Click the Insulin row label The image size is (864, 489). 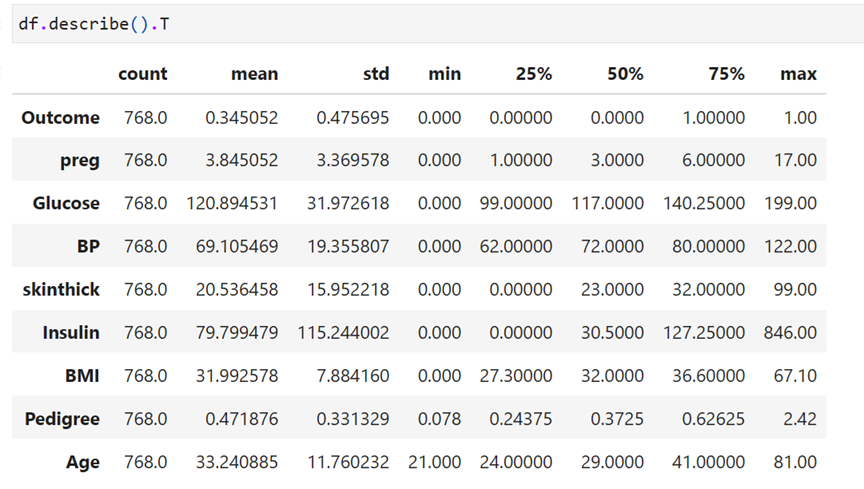[x=71, y=333]
